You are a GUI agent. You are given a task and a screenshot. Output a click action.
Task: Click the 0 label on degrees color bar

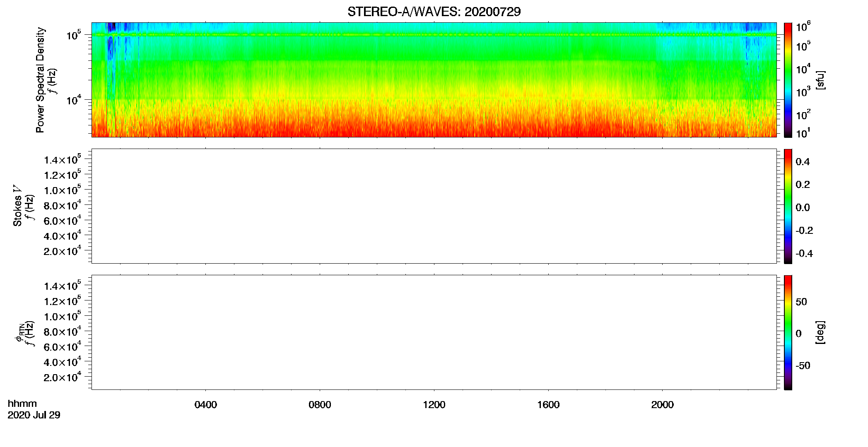click(798, 334)
